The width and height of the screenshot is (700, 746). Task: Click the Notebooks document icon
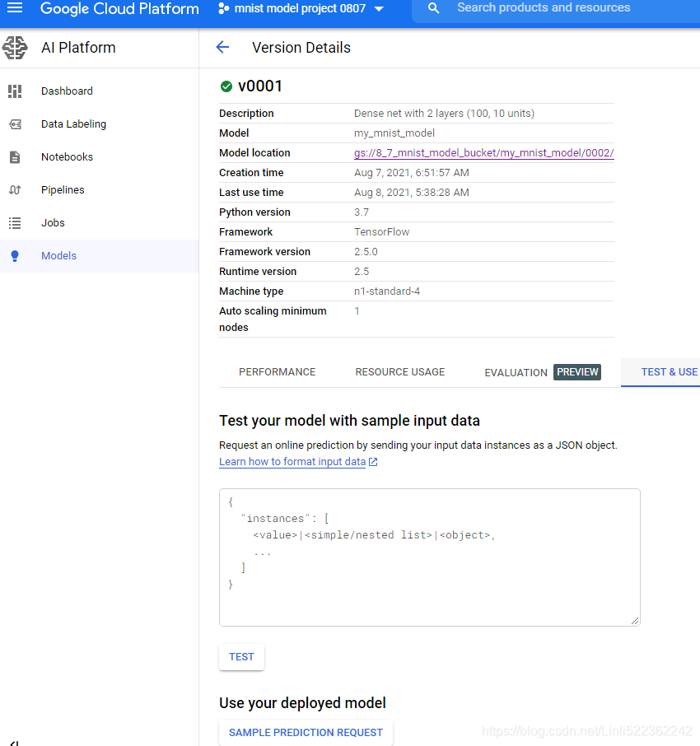click(15, 157)
